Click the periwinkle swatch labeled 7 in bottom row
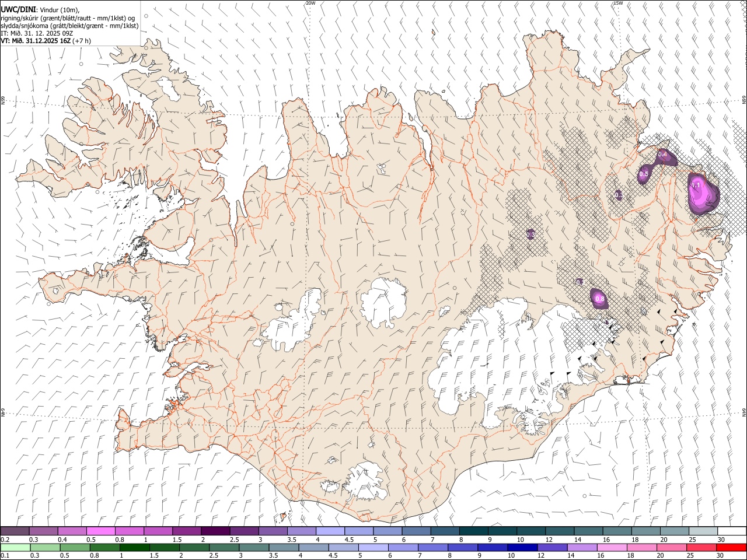Viewport: 747px width, 560px height. click(x=433, y=547)
